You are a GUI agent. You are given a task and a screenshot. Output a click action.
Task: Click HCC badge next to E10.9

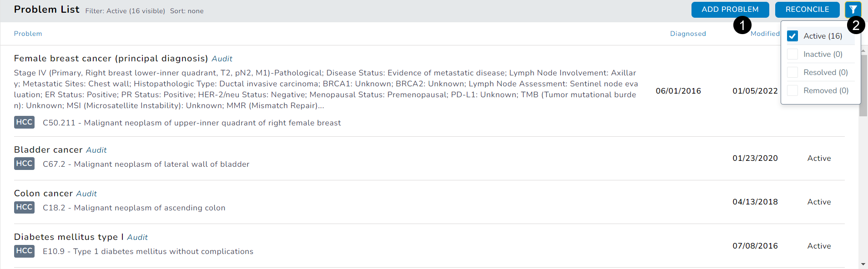pos(24,251)
